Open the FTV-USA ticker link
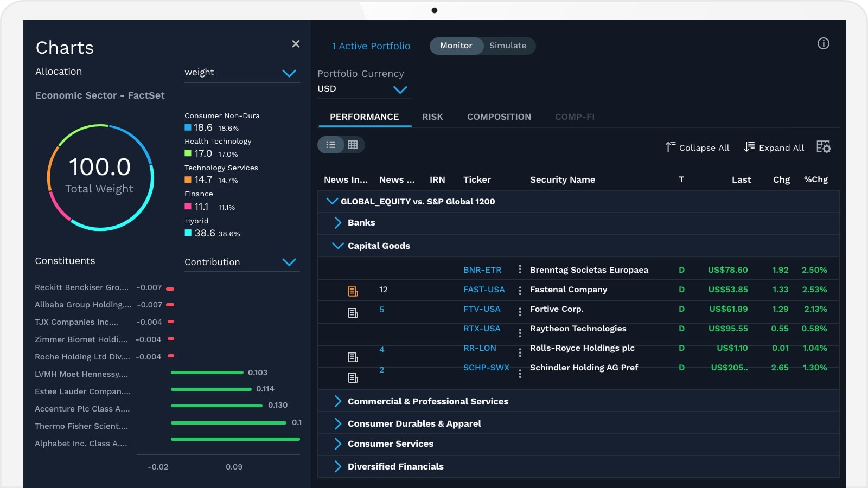 click(x=482, y=309)
